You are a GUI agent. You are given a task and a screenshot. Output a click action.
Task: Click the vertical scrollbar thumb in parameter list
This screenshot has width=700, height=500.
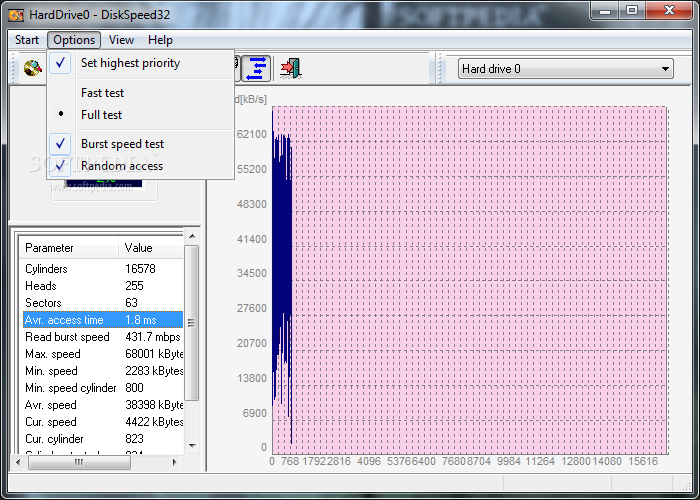(x=192, y=323)
